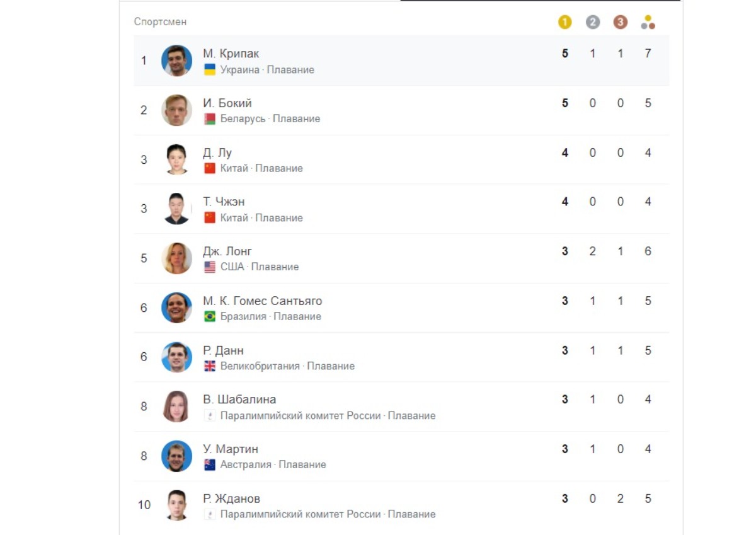The image size is (756, 535).
Task: Click the Спортсмен column header
Action: click(x=160, y=22)
